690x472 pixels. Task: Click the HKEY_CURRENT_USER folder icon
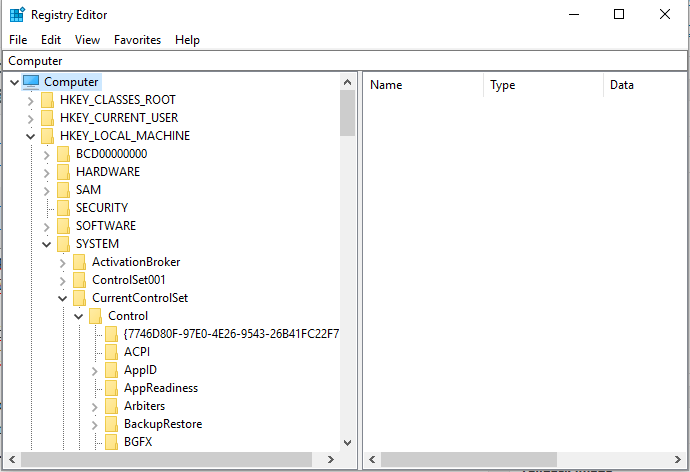tap(48, 118)
